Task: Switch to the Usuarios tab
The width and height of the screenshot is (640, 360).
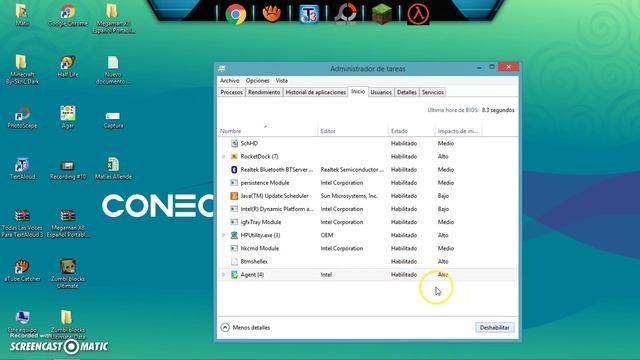Action: click(381, 92)
